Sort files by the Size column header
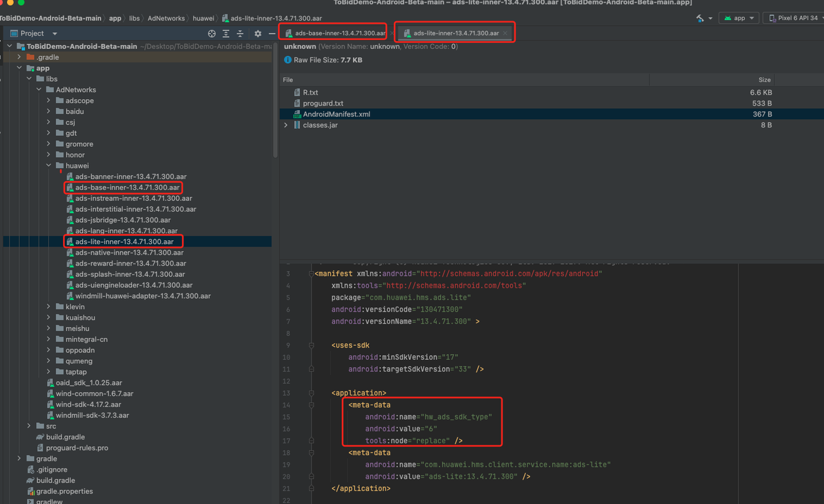This screenshot has height=504, width=824. point(764,80)
